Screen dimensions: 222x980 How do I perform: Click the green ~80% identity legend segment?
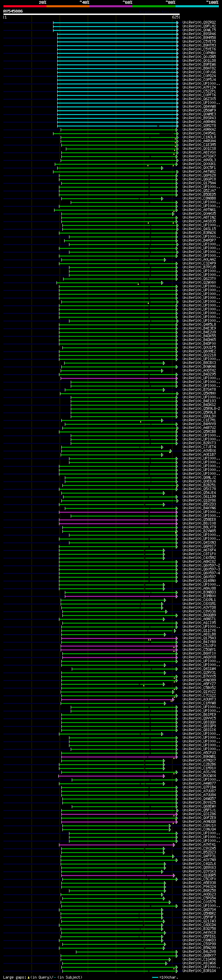tap(154, 6)
